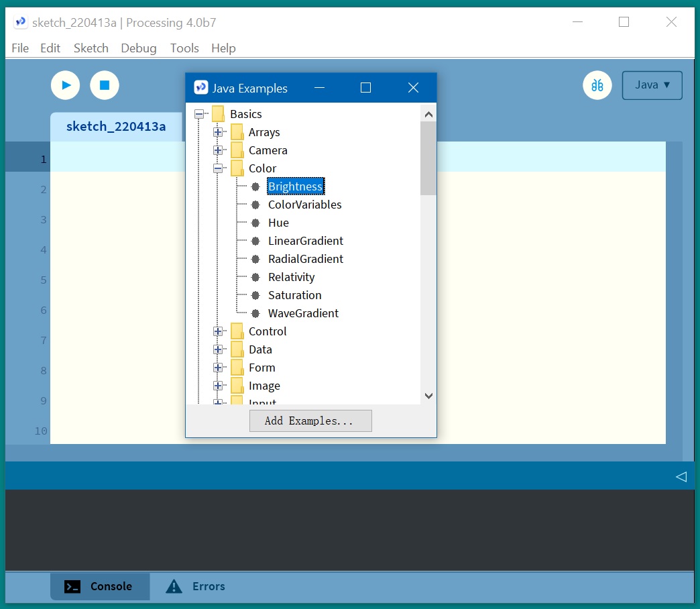The height and width of the screenshot is (609, 700).
Task: Click the Debugger butterfly icon
Action: (x=597, y=85)
